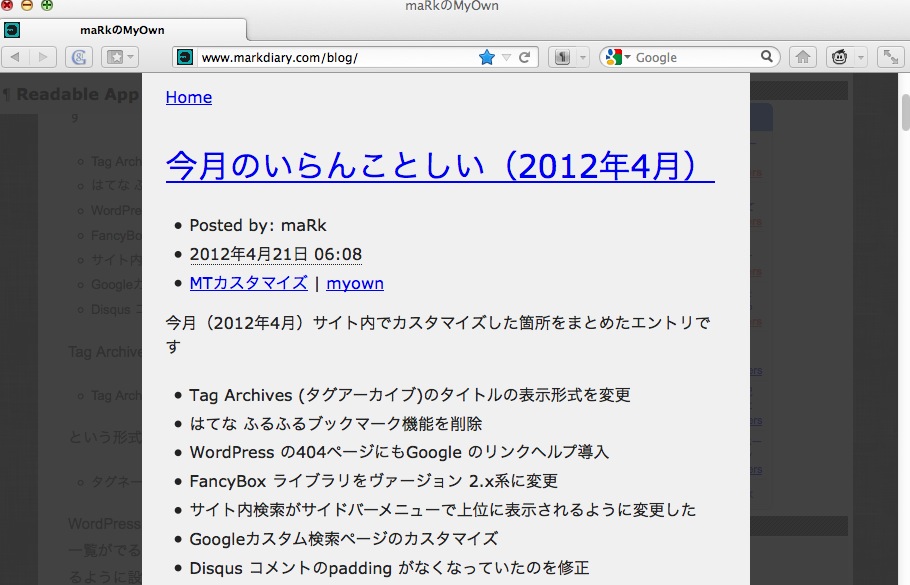Click the Greasemonkey monkey face icon
Image resolution: width=910 pixels, height=585 pixels.
(x=838, y=57)
